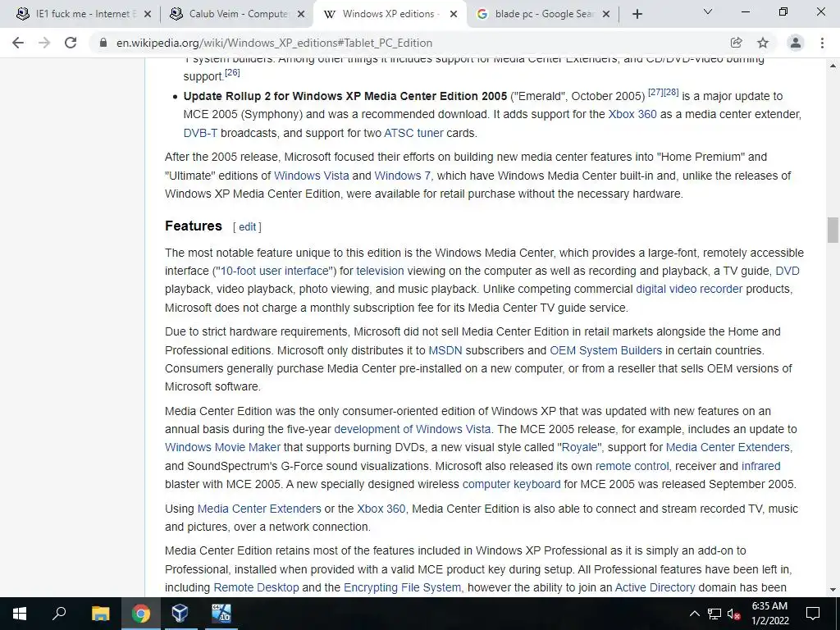Open the VirtualBox cube taskbar icon
The image size is (840, 630).
tap(180, 614)
